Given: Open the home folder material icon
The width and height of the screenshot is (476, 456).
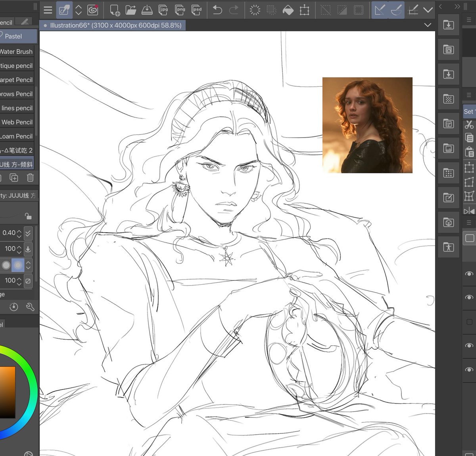Looking at the screenshot, I should click(x=449, y=50).
